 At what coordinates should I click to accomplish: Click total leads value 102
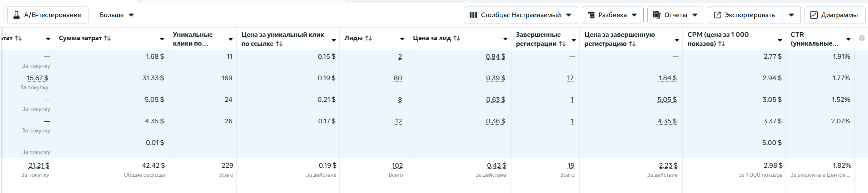click(397, 166)
